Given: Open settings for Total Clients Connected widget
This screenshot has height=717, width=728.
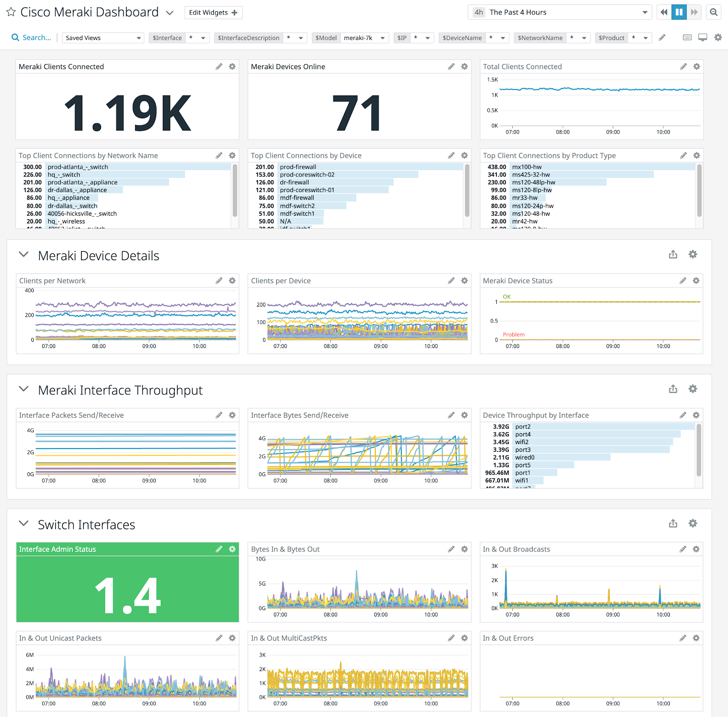Looking at the screenshot, I should click(x=696, y=66).
